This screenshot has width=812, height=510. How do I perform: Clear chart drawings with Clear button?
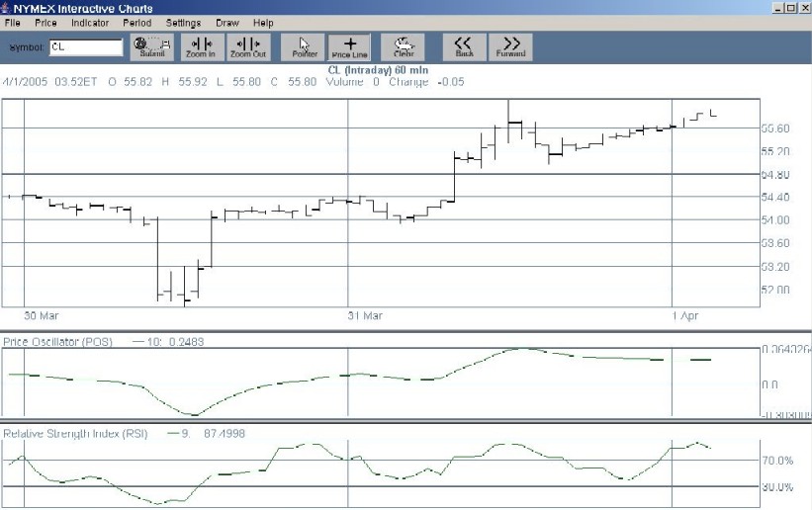[x=404, y=46]
